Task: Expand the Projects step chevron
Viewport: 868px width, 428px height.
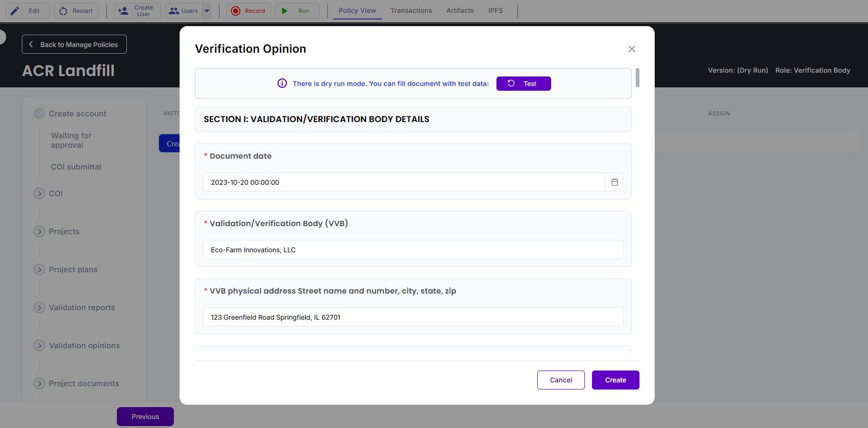Action: 39,231
